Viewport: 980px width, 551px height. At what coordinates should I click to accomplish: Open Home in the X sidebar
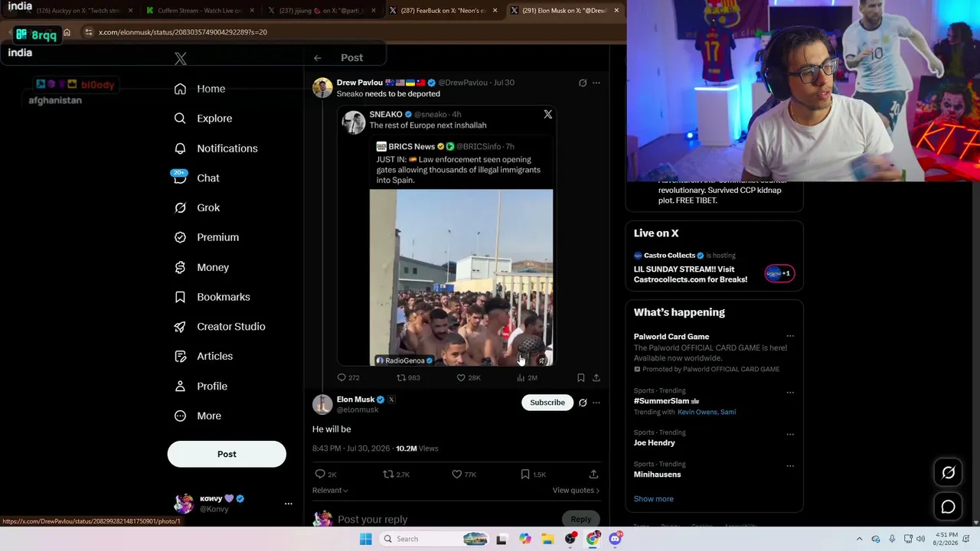pyautogui.click(x=199, y=89)
